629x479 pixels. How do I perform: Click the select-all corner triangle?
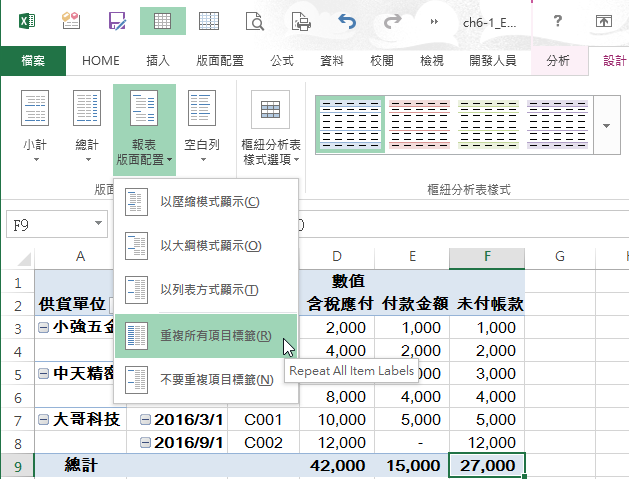[23, 259]
